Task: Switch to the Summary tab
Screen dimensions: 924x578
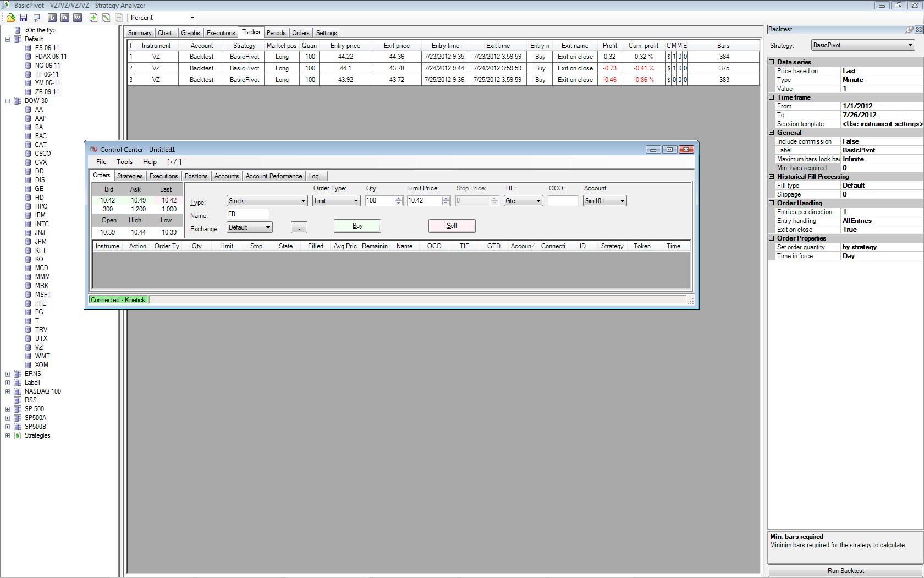Action: [x=140, y=33]
